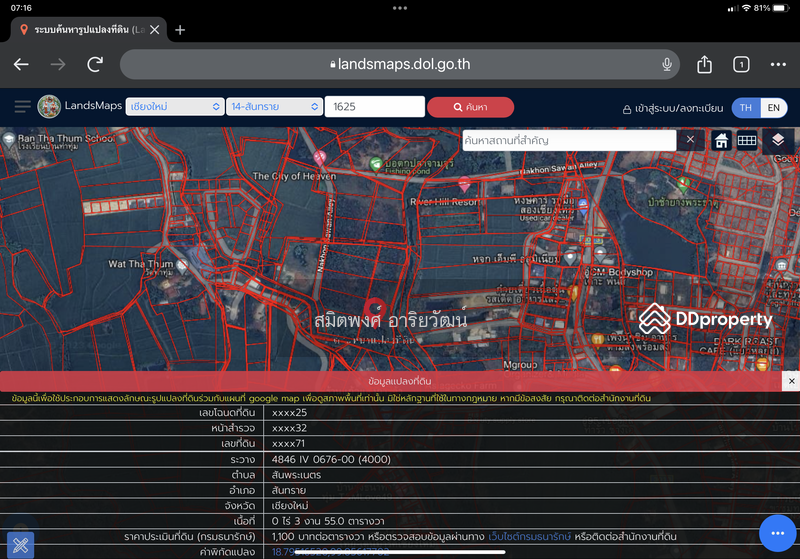Image resolution: width=800 pixels, height=559 pixels.
Task: Go forward with the browser forward arrow
Action: (x=58, y=64)
